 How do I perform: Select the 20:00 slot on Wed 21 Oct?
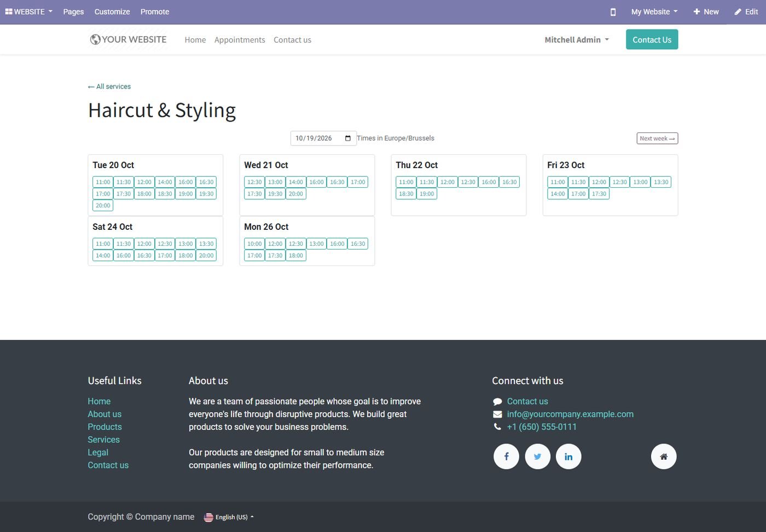(296, 194)
